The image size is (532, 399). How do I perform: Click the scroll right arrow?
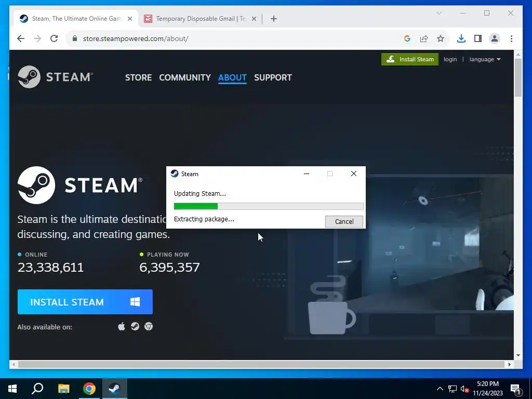pos(510,364)
